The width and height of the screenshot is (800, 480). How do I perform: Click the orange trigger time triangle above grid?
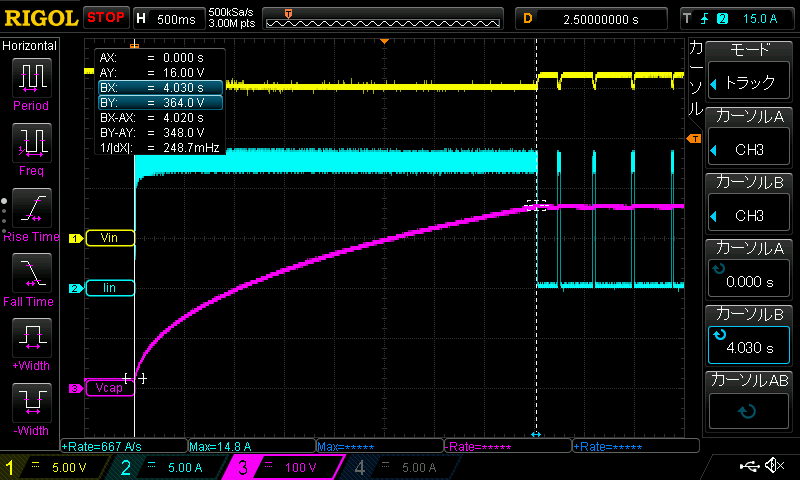point(385,41)
